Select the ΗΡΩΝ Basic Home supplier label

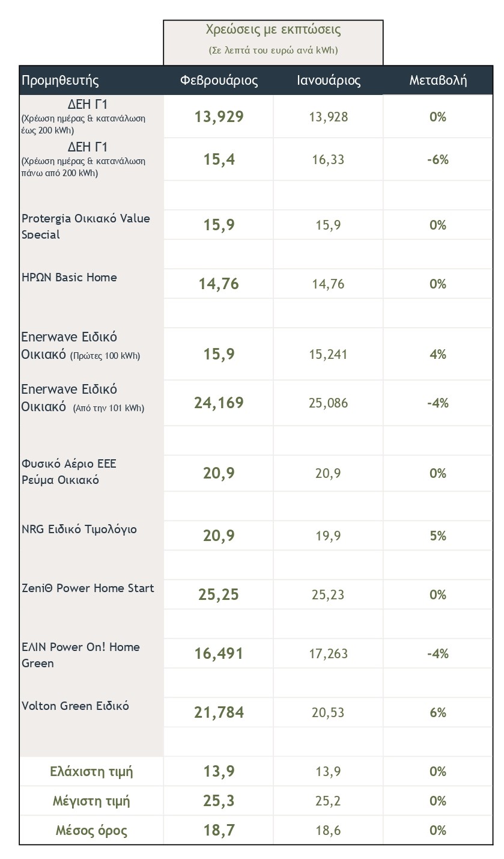(x=69, y=277)
